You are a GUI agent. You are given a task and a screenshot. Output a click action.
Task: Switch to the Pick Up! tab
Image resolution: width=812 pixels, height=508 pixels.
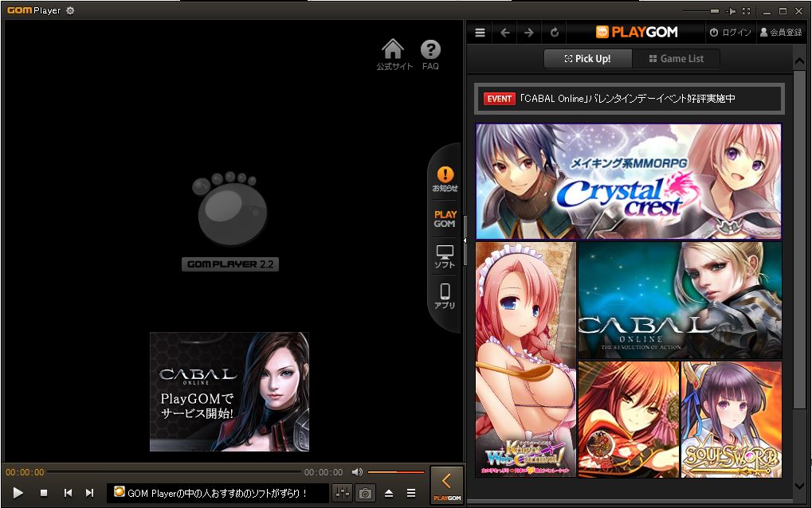pyautogui.click(x=588, y=58)
